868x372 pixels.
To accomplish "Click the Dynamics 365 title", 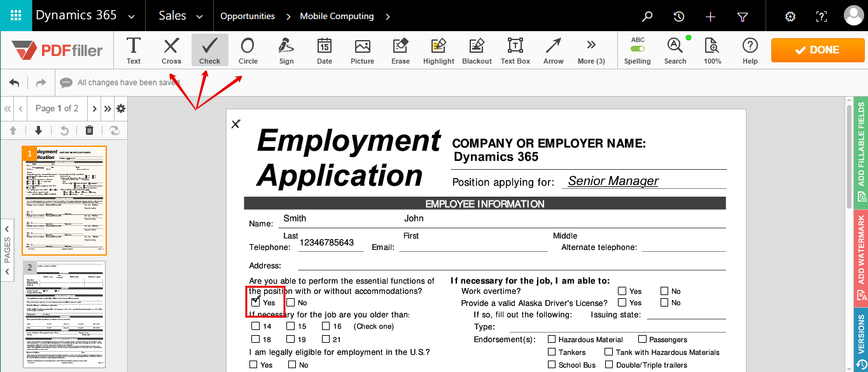I will click(76, 16).
